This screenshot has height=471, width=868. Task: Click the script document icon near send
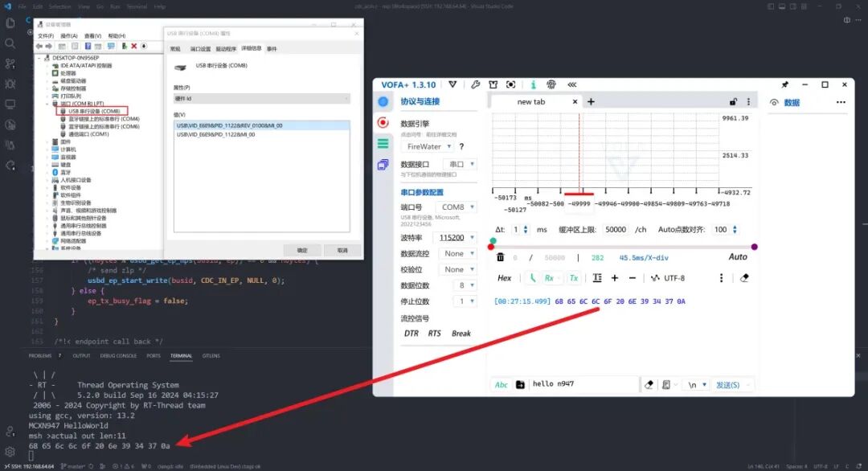click(x=666, y=385)
